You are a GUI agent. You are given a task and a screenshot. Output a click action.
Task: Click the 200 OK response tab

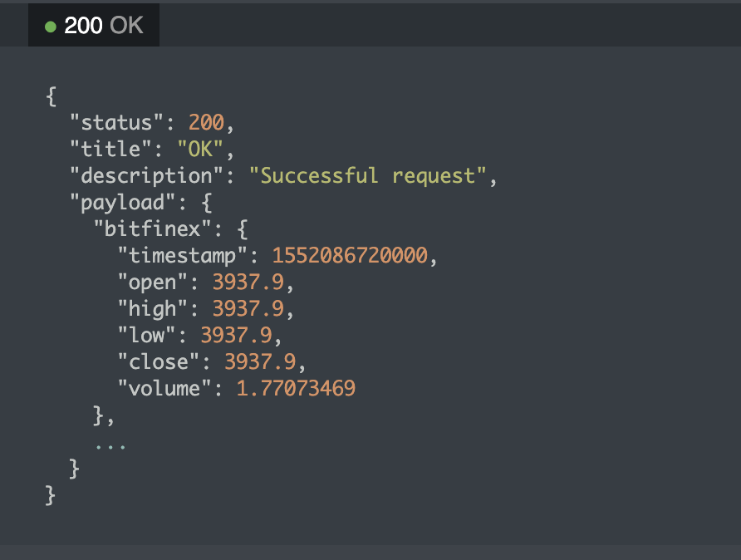point(94,26)
